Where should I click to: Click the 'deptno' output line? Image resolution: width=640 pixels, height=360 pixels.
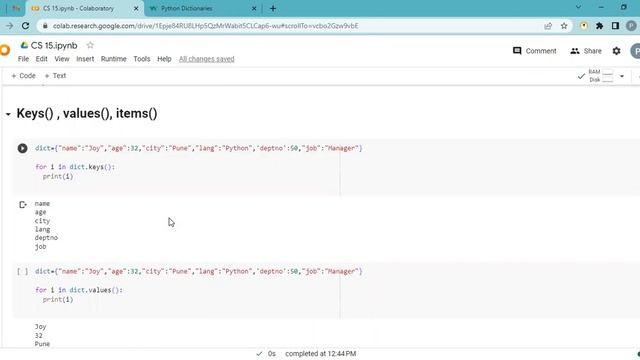pyautogui.click(x=46, y=238)
